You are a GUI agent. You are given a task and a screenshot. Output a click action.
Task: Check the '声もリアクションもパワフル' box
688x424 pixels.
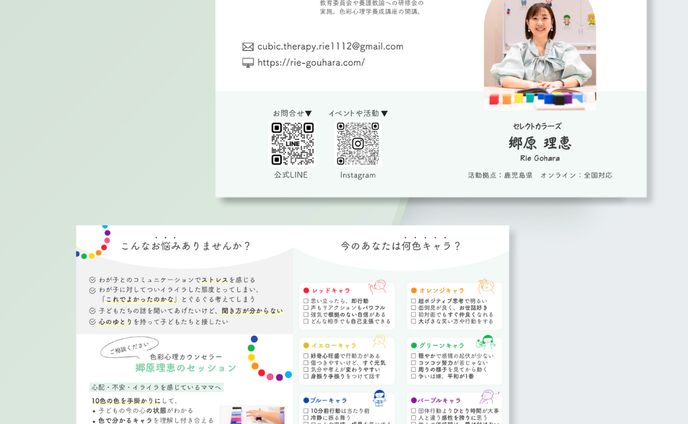coord(306,308)
